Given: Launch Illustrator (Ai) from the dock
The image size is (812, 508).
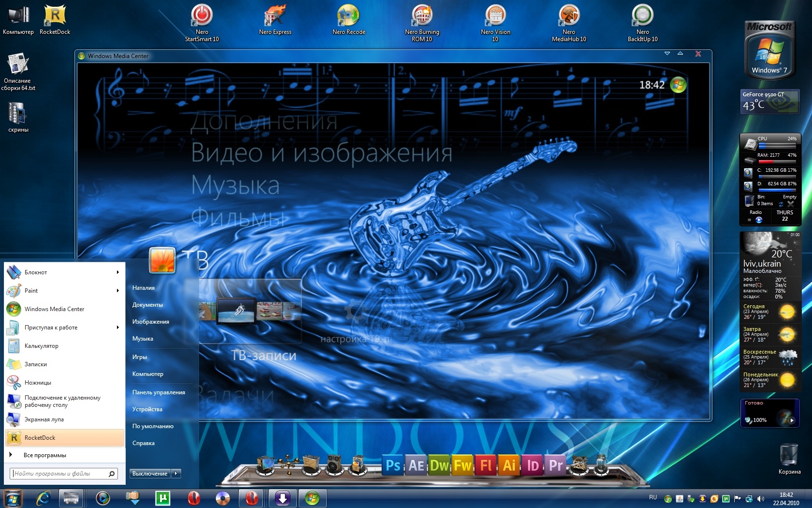Looking at the screenshot, I should pos(509,465).
